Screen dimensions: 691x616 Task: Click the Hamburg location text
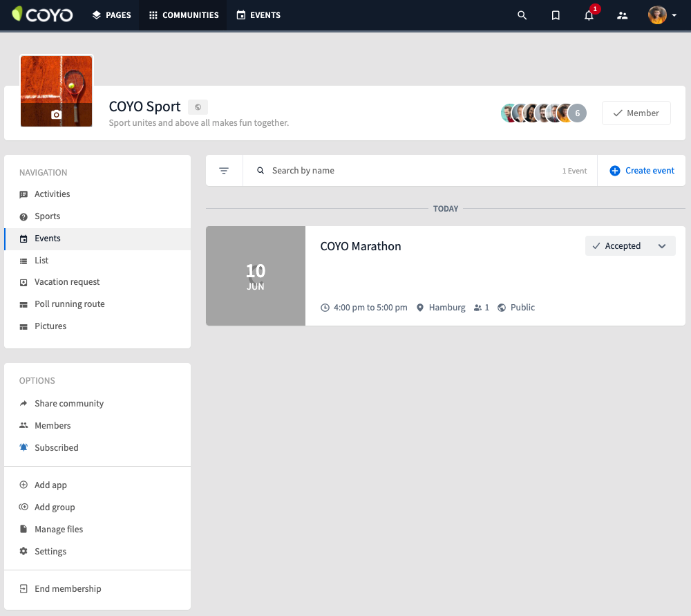447,308
